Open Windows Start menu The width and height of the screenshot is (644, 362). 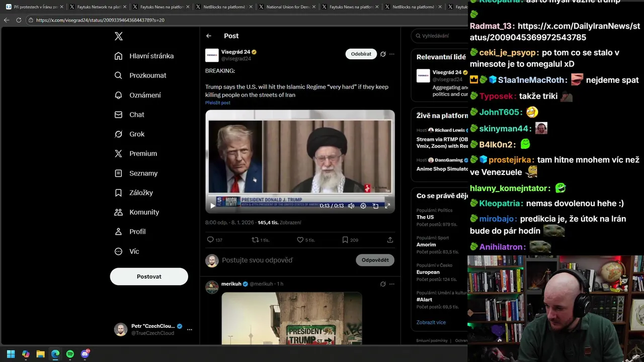click(11, 354)
